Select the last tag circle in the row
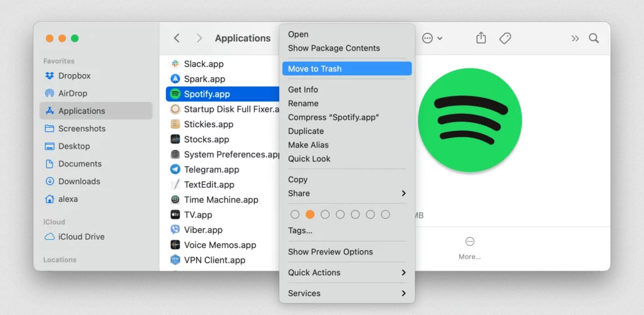644x315 pixels. coord(385,214)
